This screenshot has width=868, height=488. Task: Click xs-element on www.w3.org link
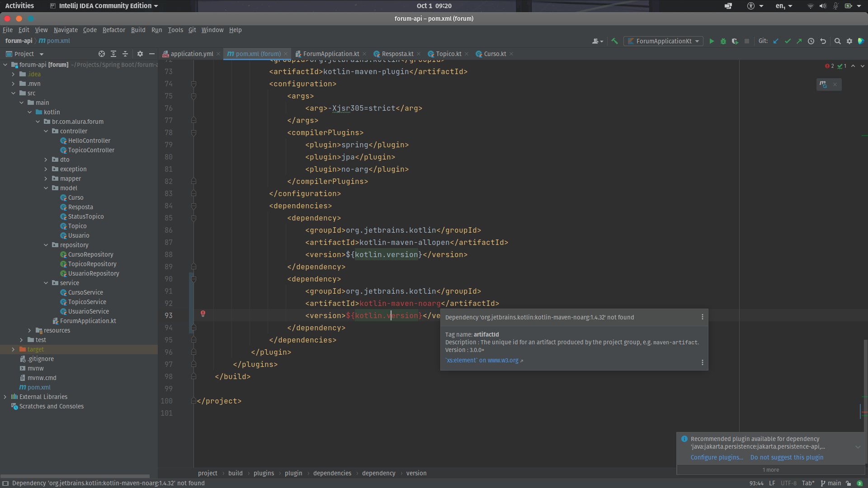(481, 360)
